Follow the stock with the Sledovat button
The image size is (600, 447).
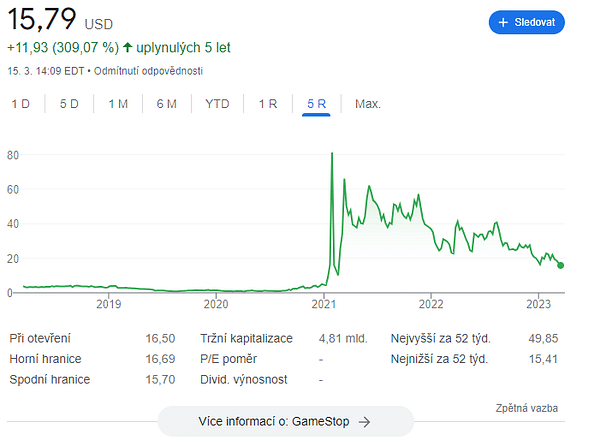pyautogui.click(x=527, y=23)
